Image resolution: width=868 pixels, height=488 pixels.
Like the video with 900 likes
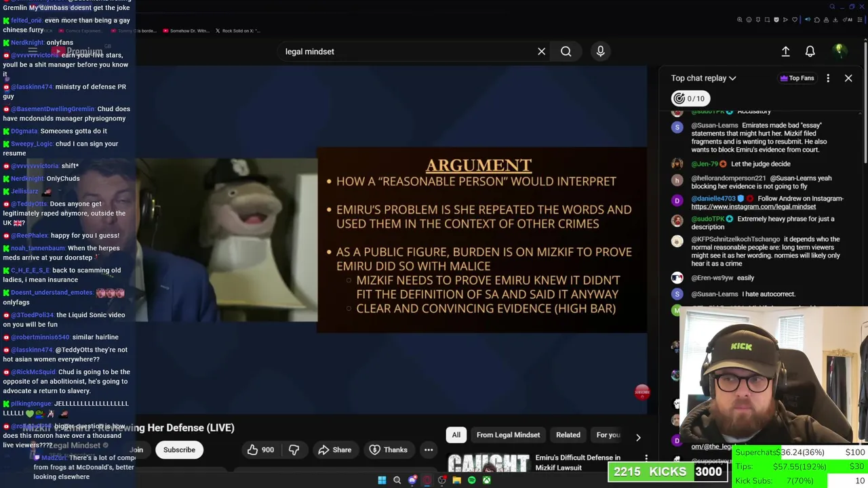[x=260, y=450]
